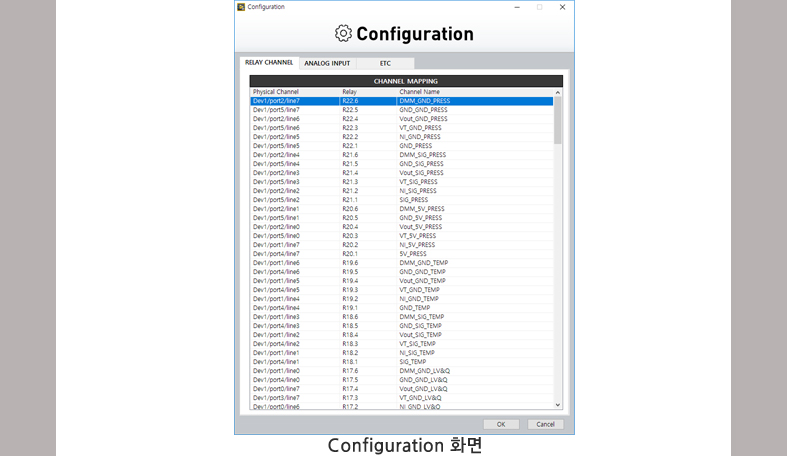This screenshot has width=787, height=456.
Task: Select the NI_SIG_PRESS row
Action: tap(402, 191)
